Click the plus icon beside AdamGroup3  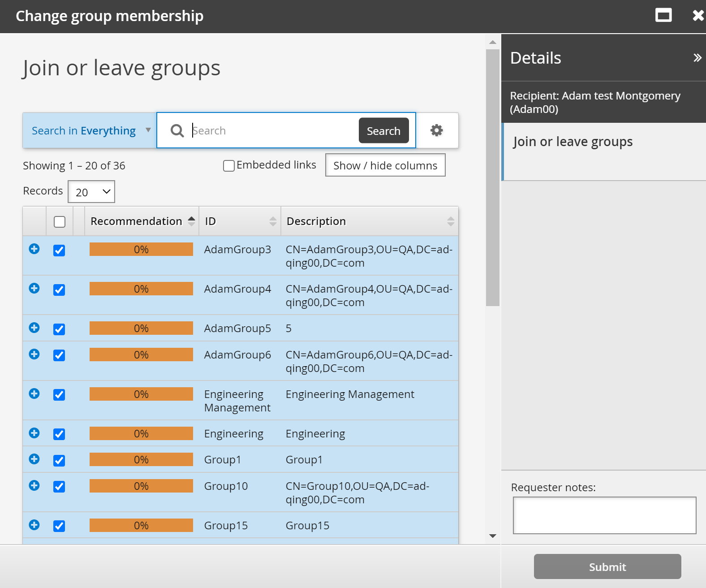(x=34, y=249)
